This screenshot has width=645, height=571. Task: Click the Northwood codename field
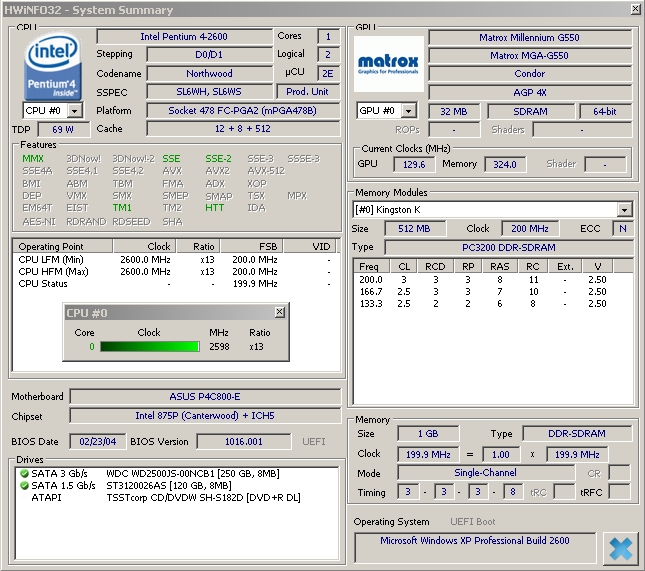click(209, 74)
